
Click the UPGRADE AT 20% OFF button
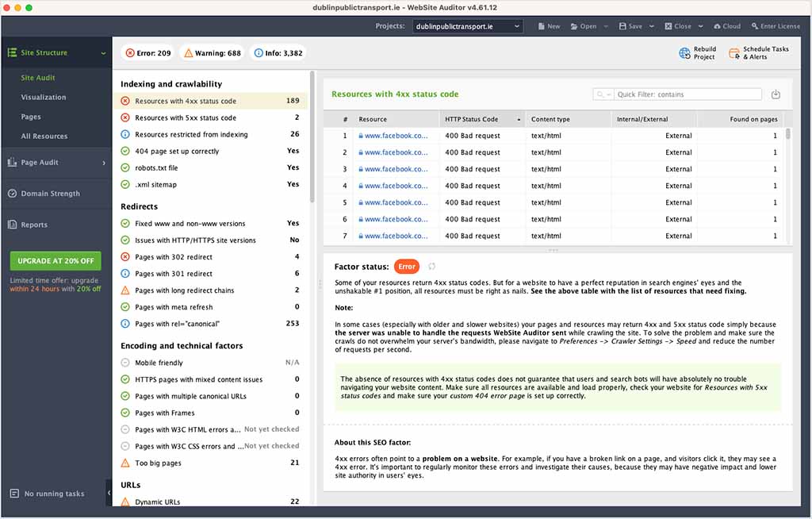pyautogui.click(x=55, y=260)
